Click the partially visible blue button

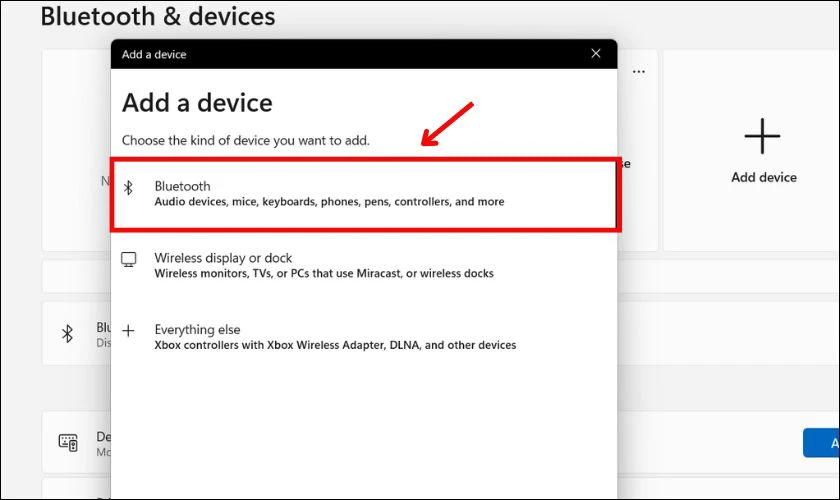point(821,443)
